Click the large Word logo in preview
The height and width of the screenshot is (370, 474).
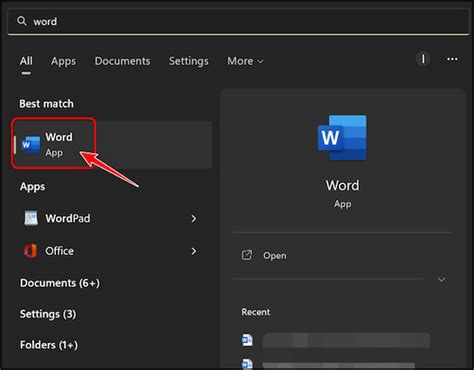(342, 138)
